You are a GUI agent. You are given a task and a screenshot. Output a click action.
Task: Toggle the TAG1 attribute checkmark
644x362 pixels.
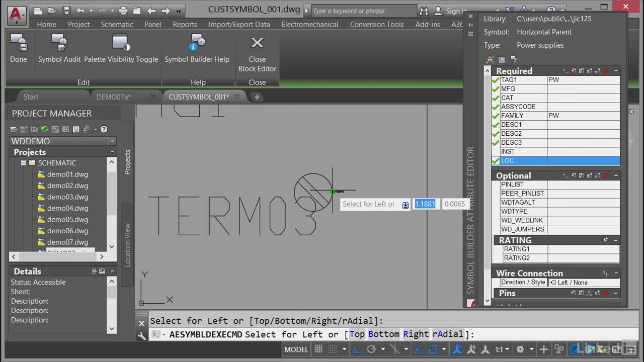[x=496, y=80]
